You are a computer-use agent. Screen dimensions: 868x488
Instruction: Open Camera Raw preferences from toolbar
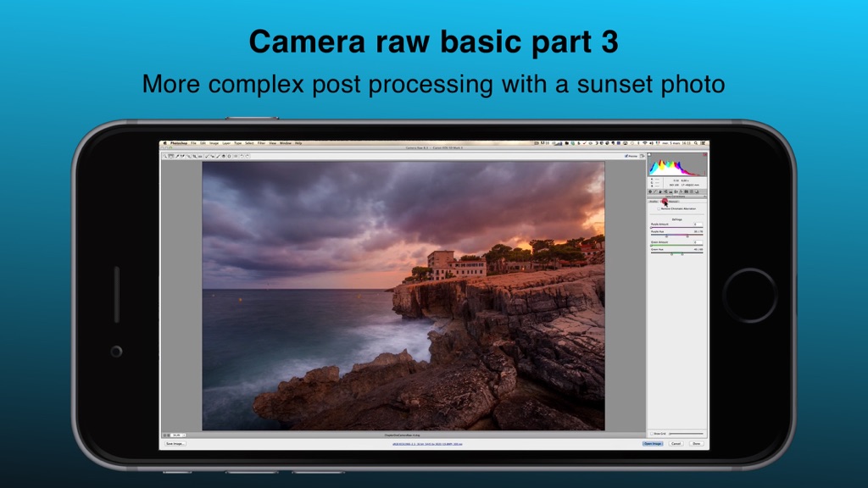pos(236,156)
